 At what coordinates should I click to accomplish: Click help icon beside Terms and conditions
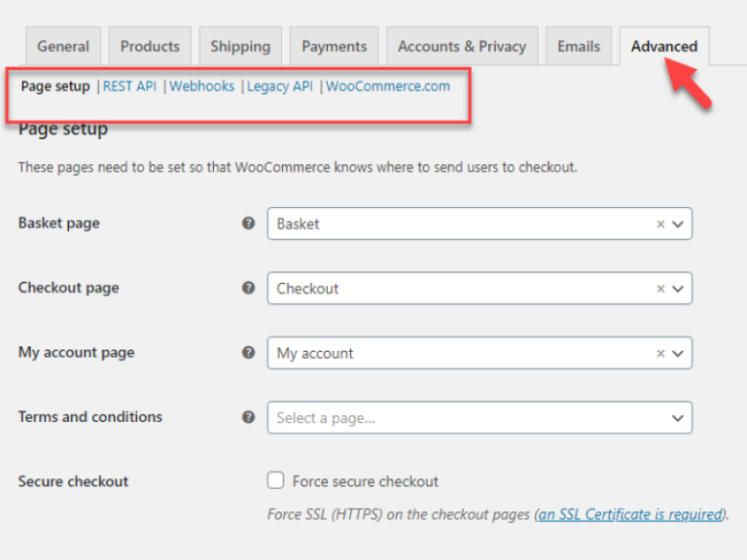[248, 417]
